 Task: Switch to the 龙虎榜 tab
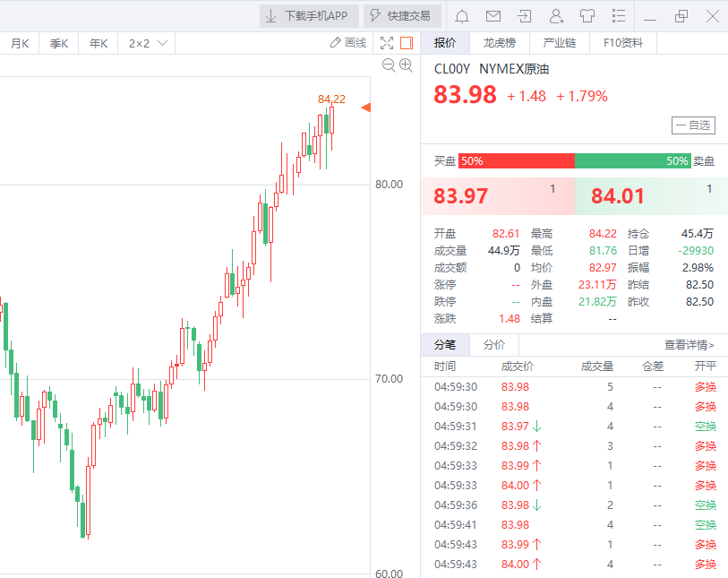point(499,43)
